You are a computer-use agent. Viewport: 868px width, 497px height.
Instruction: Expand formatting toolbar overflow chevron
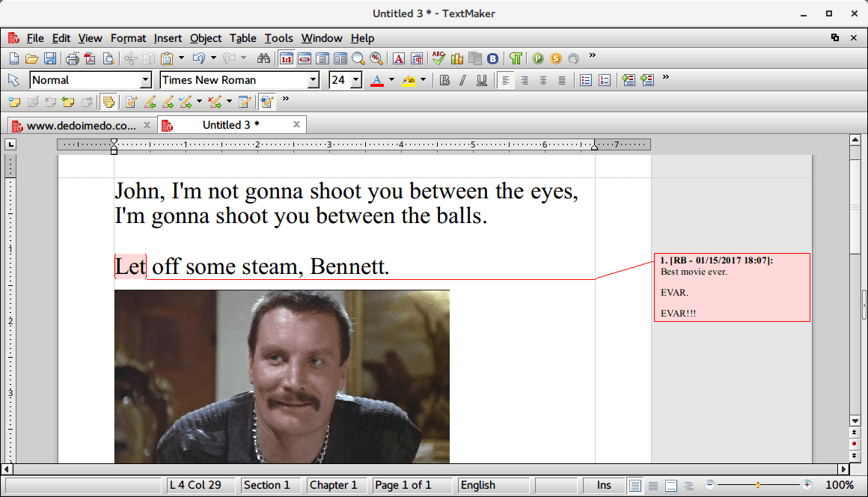[x=666, y=77]
